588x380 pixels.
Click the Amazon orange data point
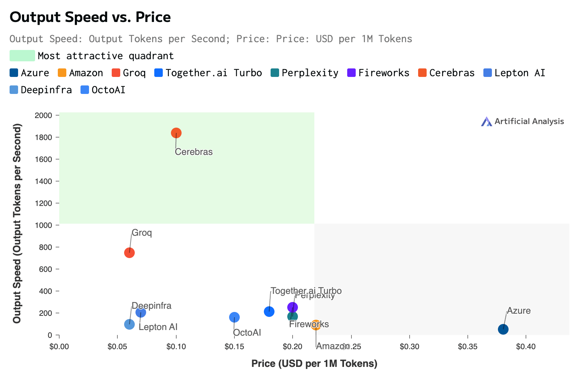[316, 325]
